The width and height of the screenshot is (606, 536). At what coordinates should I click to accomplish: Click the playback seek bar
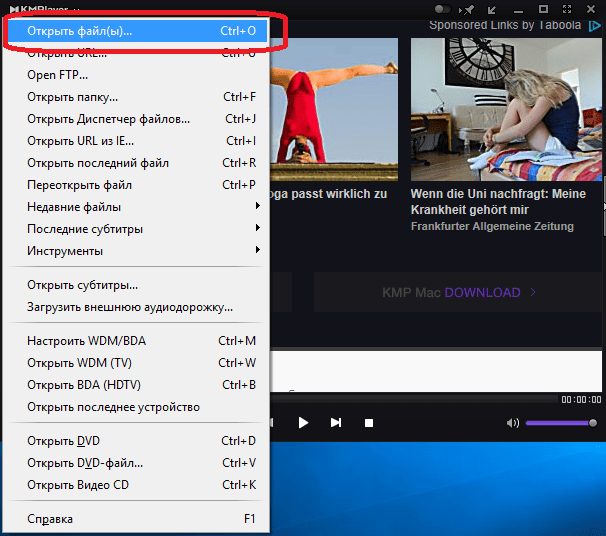[414, 398]
